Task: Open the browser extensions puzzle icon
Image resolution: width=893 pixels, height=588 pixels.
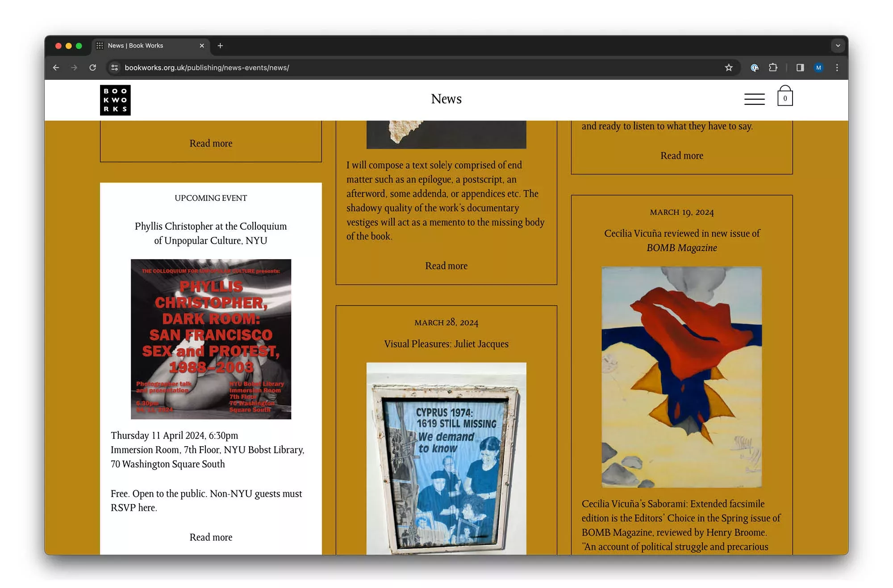Action: click(x=773, y=67)
